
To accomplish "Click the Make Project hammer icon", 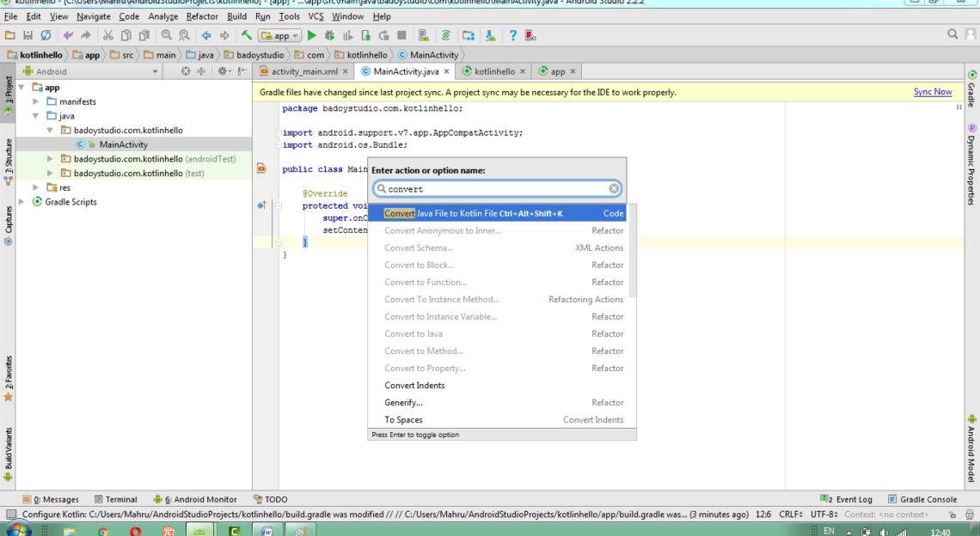I will 247,35.
